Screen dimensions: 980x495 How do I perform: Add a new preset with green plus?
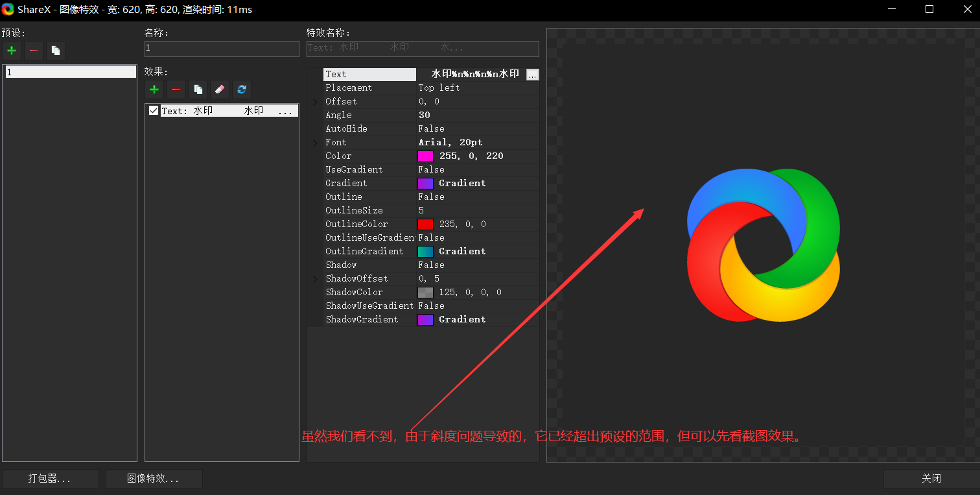pyautogui.click(x=11, y=51)
